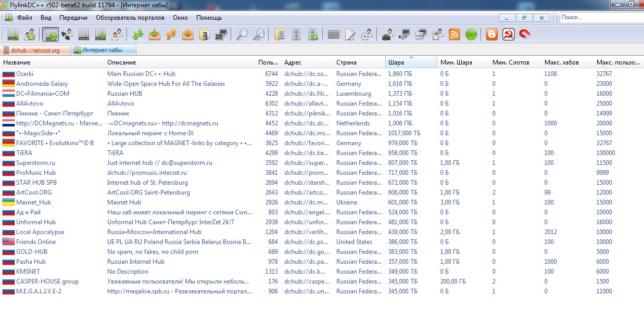Image resolution: width=644 pixels, height=334 pixels.
Task: Open finished downloads box with green arrow
Action: pyautogui.click(x=155, y=35)
